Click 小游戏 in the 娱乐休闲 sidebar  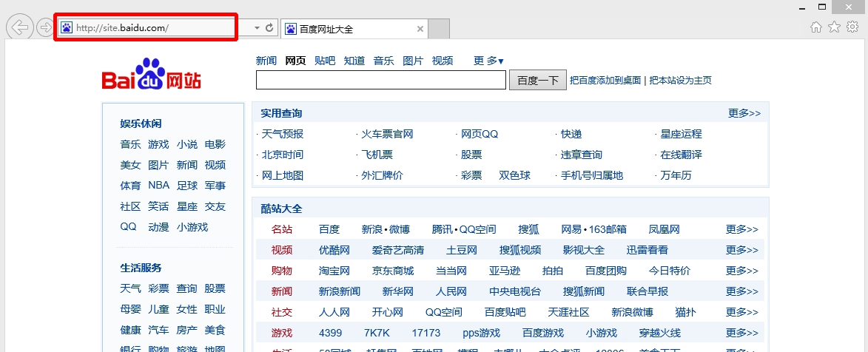pyautogui.click(x=192, y=227)
